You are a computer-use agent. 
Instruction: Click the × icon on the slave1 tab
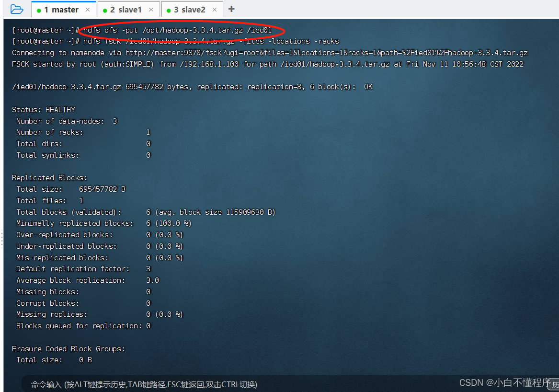[151, 9]
